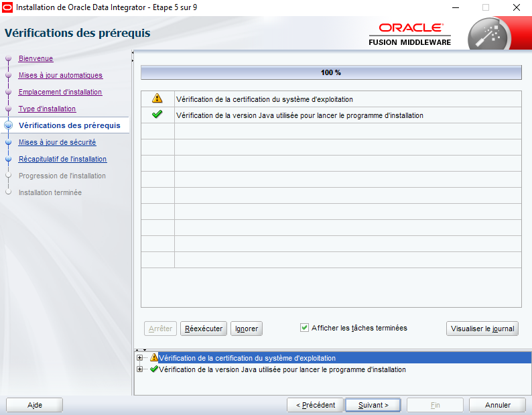Select the Java version check row in the table
This screenshot has width=532, height=415.
(331, 115)
